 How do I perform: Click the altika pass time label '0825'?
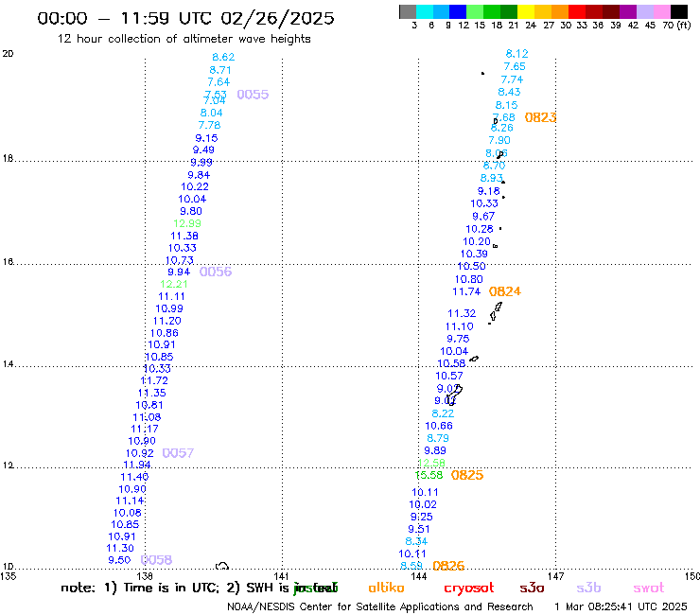click(467, 475)
